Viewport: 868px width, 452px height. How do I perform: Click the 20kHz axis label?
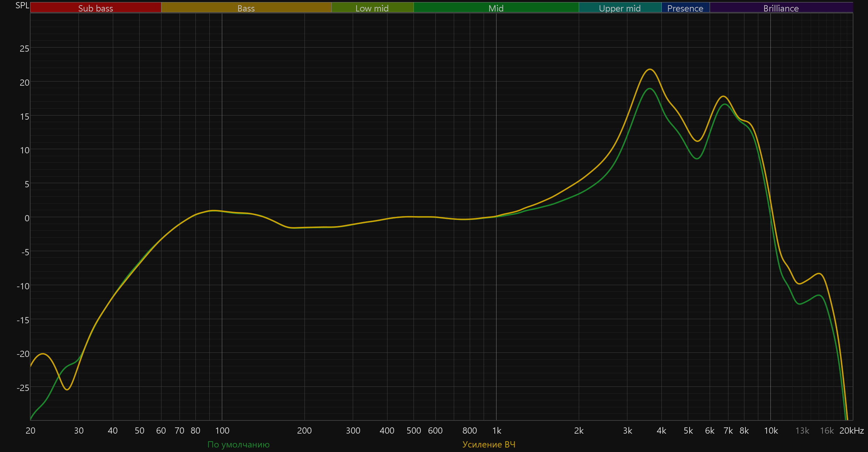(x=851, y=430)
